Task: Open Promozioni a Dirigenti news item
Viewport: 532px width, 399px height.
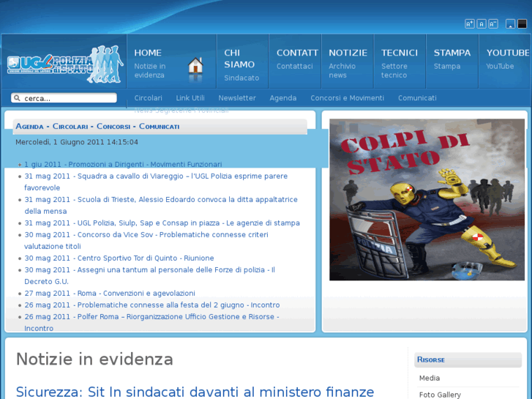Action: coord(123,164)
